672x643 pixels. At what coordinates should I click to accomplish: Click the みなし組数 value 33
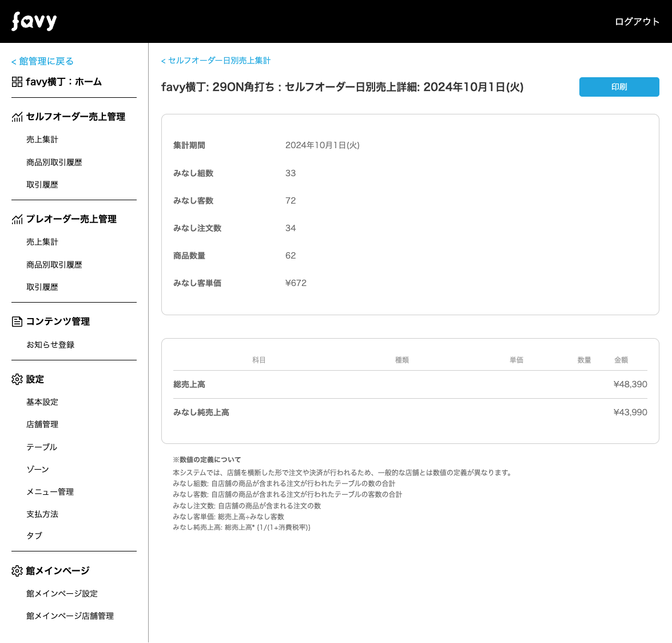point(291,173)
